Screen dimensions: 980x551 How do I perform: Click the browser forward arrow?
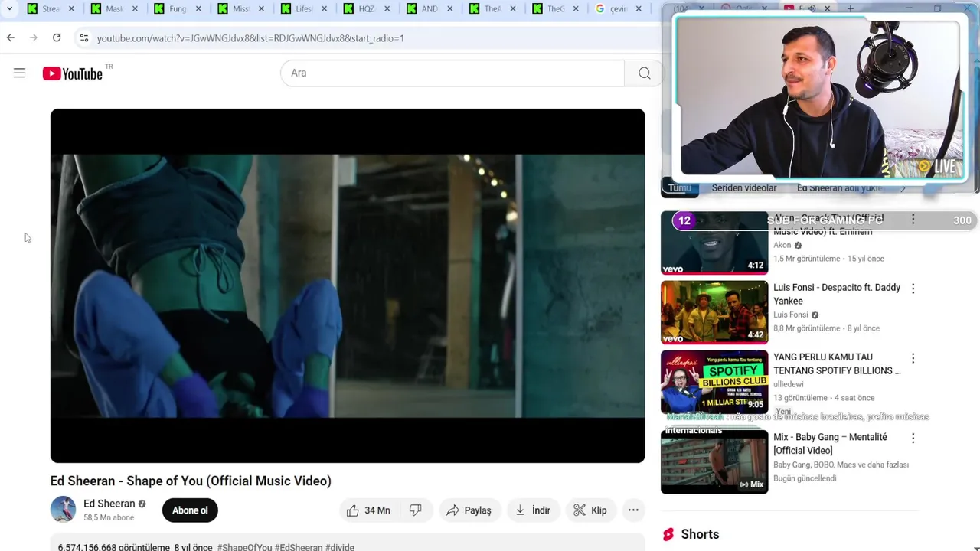(x=34, y=37)
